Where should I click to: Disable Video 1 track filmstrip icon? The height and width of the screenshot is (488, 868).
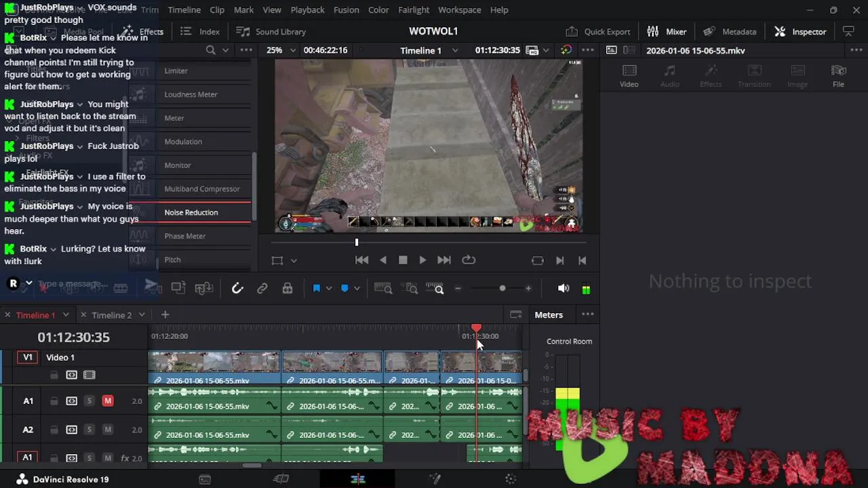(x=89, y=375)
